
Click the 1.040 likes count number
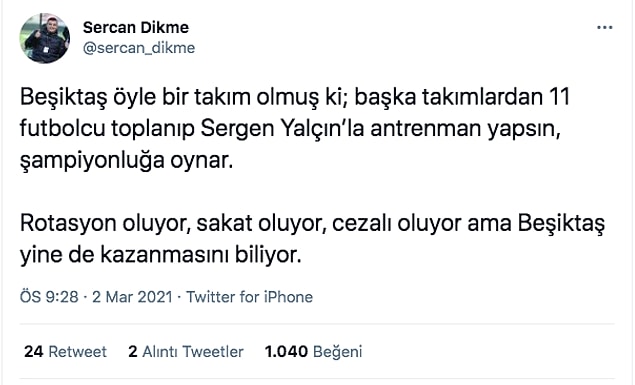click(x=286, y=351)
